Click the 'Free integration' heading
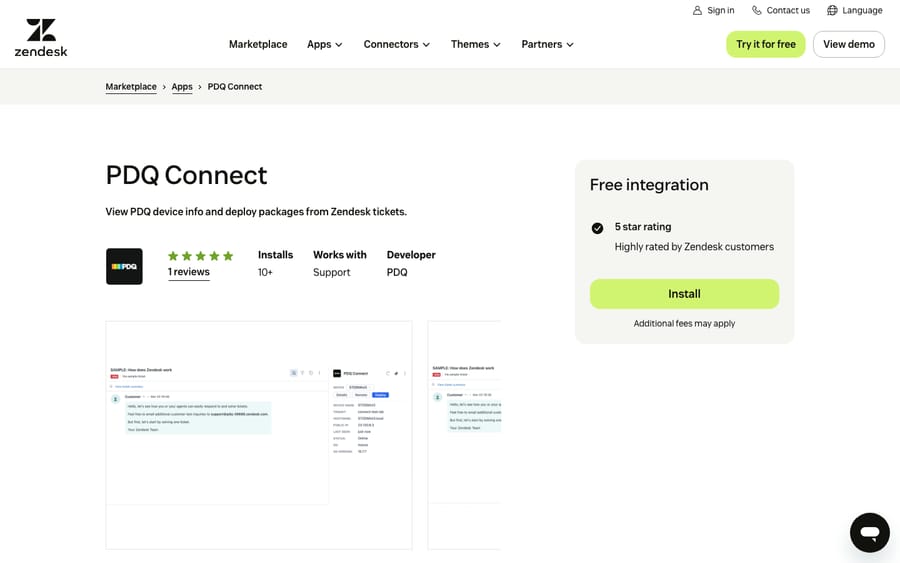Viewport: 900px width, 563px height. point(649,185)
